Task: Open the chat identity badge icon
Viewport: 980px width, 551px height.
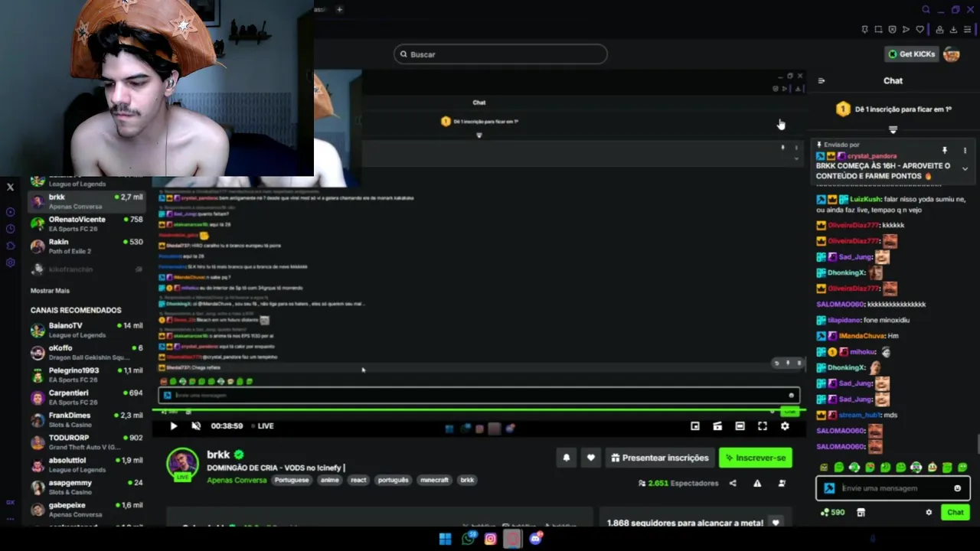Action: coord(829,488)
